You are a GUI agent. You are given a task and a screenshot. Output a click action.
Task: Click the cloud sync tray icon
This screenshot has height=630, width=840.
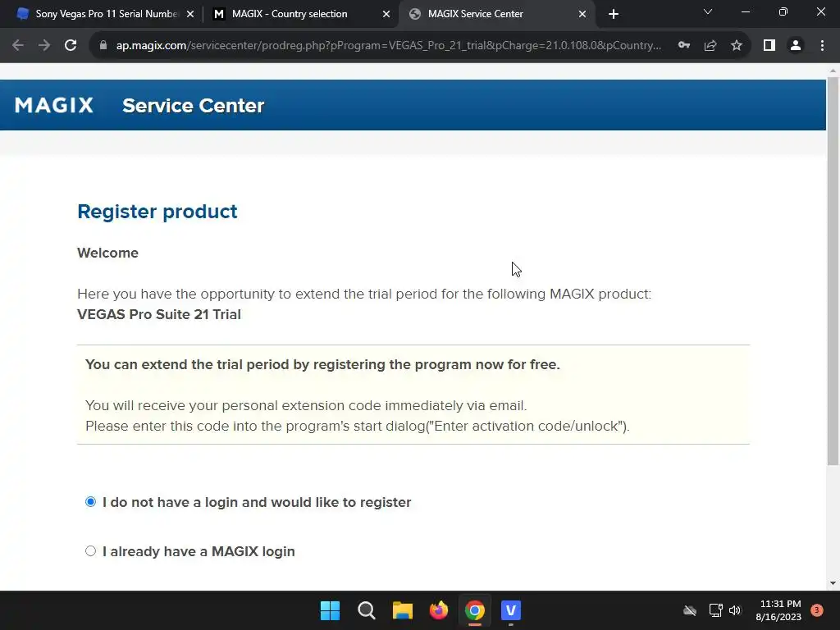coord(690,610)
